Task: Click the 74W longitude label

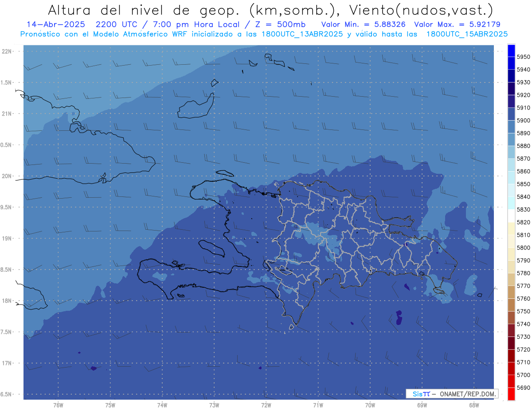Action: click(162, 405)
